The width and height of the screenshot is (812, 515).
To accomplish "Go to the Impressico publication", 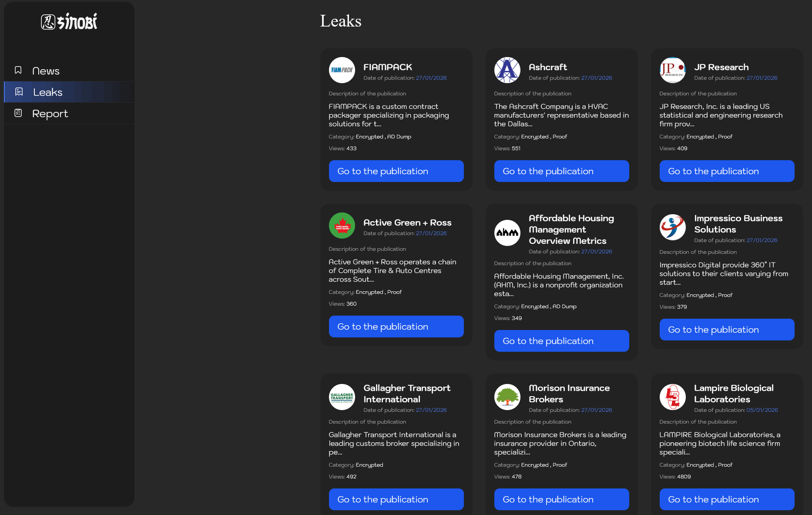I will coord(727,330).
